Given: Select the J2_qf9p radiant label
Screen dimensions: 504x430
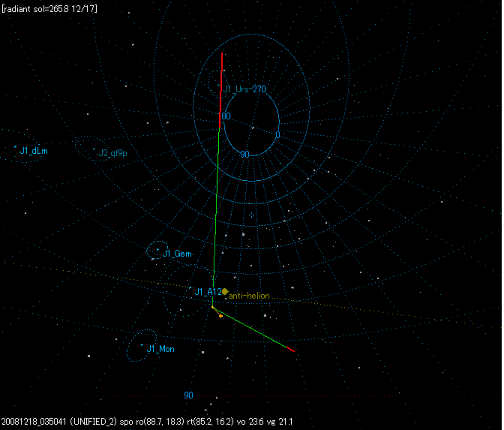Looking at the screenshot, I should coord(112,153).
